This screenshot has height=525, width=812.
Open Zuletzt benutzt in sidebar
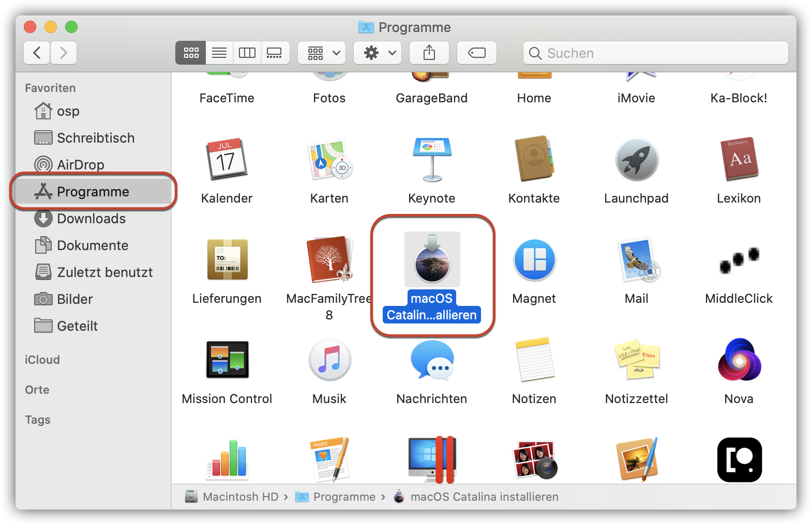93,272
